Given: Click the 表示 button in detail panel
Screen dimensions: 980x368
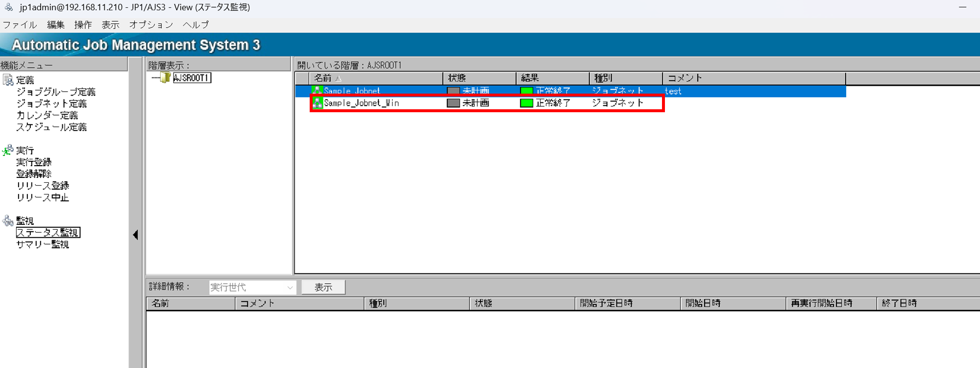Looking at the screenshot, I should point(323,287).
